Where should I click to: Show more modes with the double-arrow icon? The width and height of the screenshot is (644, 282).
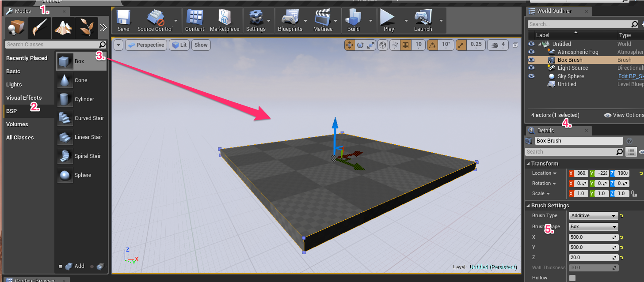click(103, 27)
